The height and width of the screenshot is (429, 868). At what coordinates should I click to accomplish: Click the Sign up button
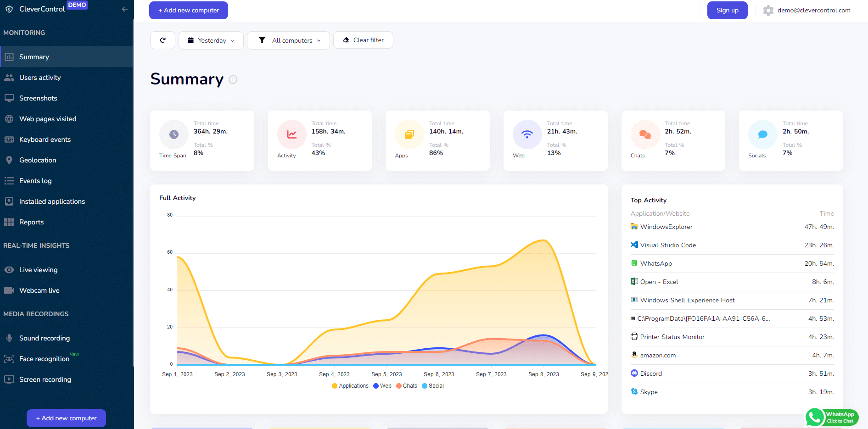coord(727,10)
